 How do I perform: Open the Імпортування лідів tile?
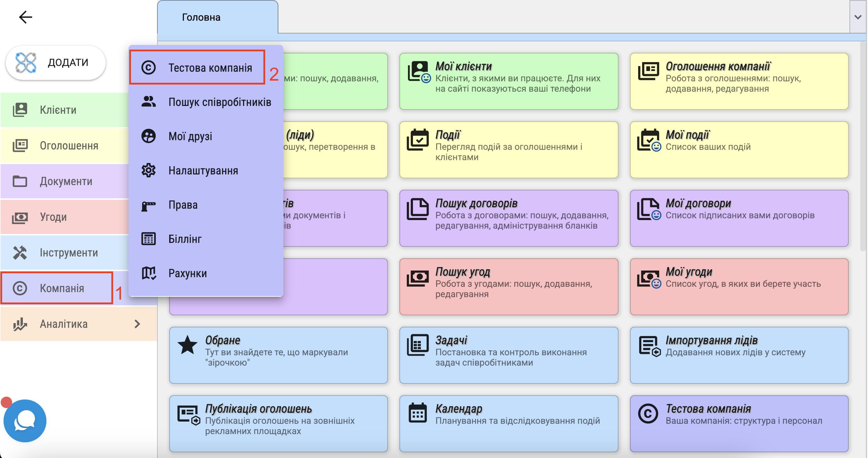click(739, 355)
